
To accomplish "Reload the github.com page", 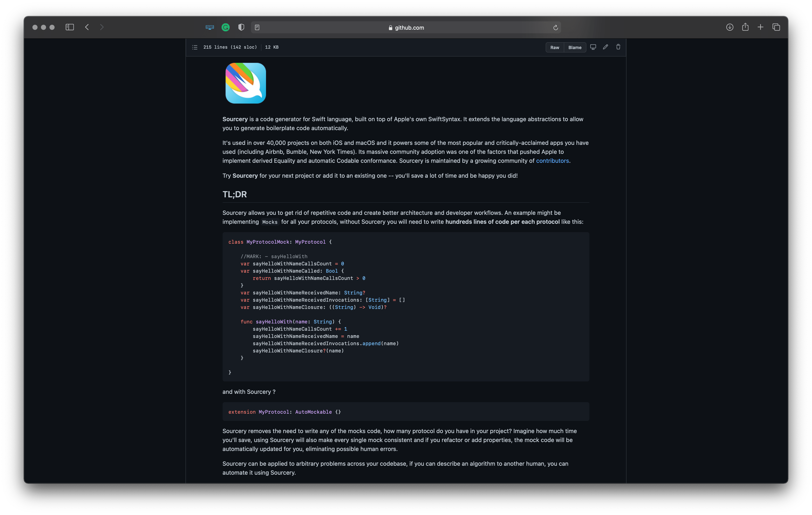I will (x=555, y=28).
